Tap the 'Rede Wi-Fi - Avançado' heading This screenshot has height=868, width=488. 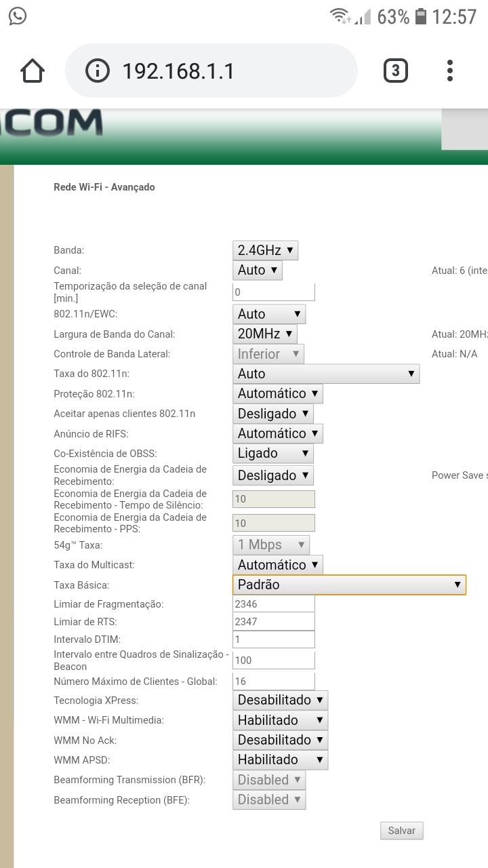pos(104,187)
